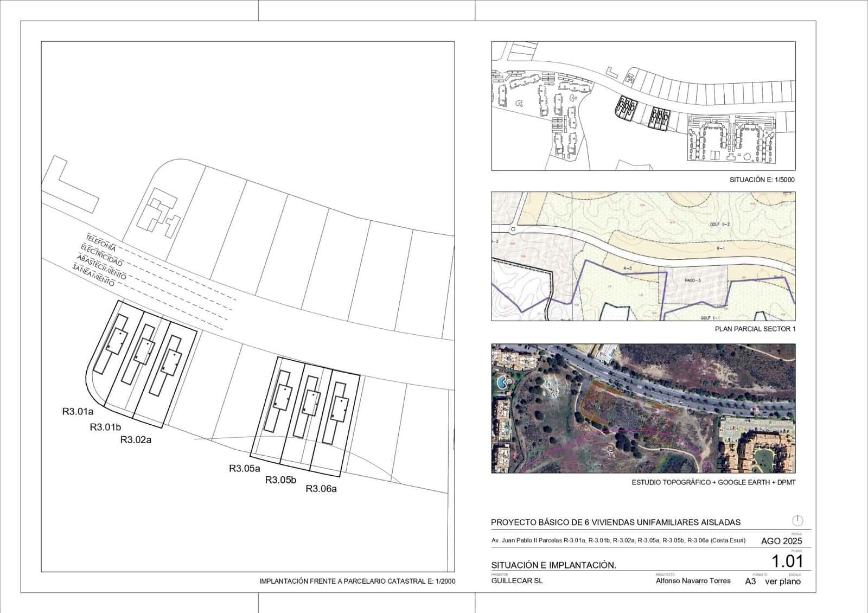The image size is (868, 613).
Task: Click the small ESCALA field label
Action: pyautogui.click(x=795, y=574)
